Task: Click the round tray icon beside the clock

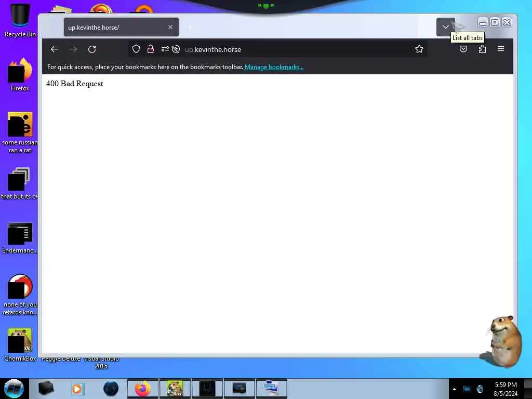Action: [480, 389]
